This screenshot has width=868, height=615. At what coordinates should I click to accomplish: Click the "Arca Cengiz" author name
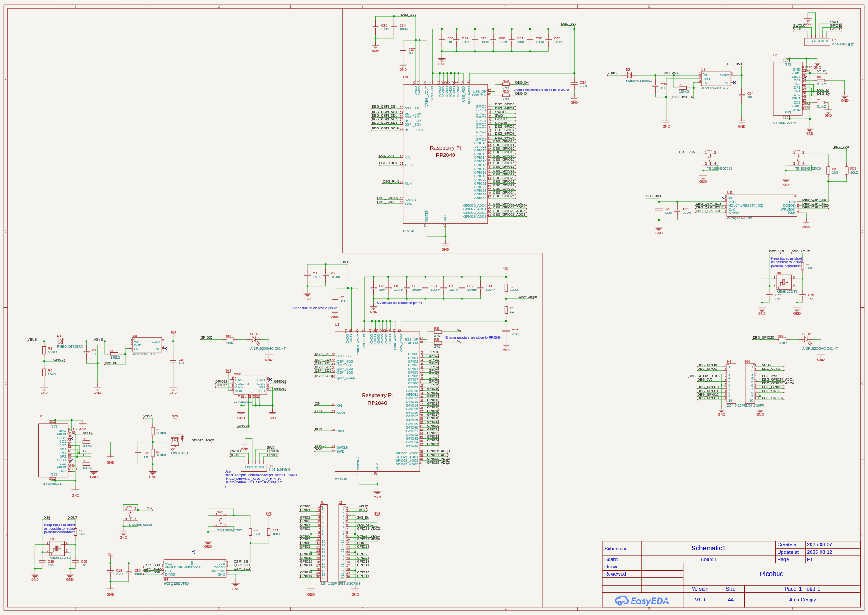pos(802,600)
